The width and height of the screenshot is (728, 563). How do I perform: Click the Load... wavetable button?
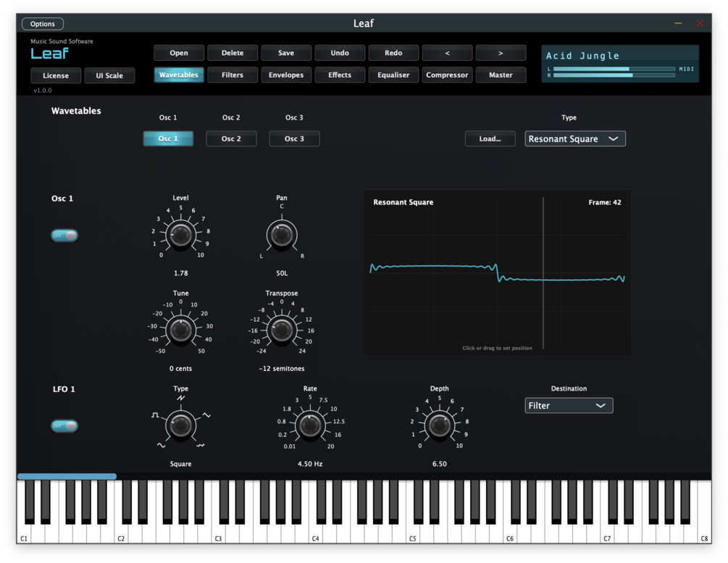pyautogui.click(x=490, y=138)
